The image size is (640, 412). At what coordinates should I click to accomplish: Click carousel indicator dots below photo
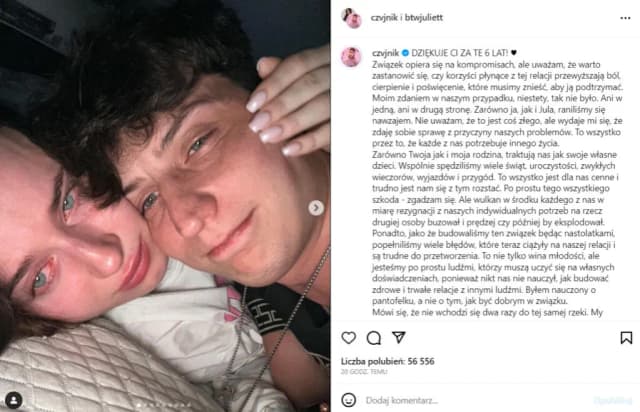click(x=165, y=405)
